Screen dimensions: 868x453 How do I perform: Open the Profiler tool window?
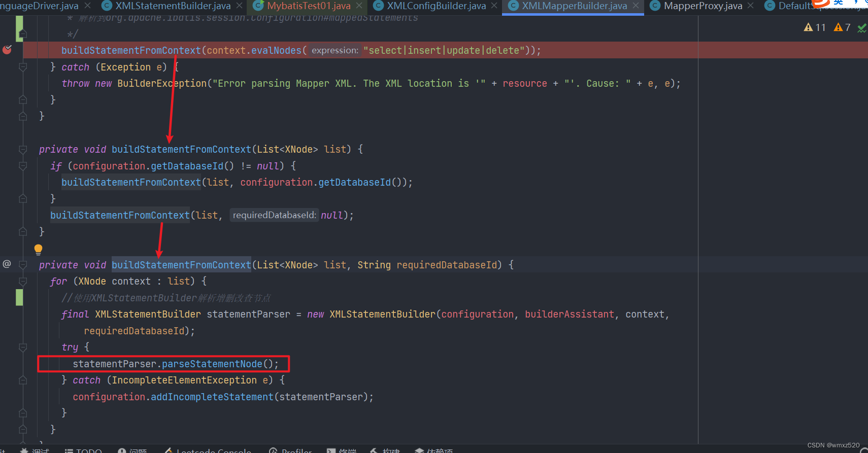pyautogui.click(x=290, y=450)
